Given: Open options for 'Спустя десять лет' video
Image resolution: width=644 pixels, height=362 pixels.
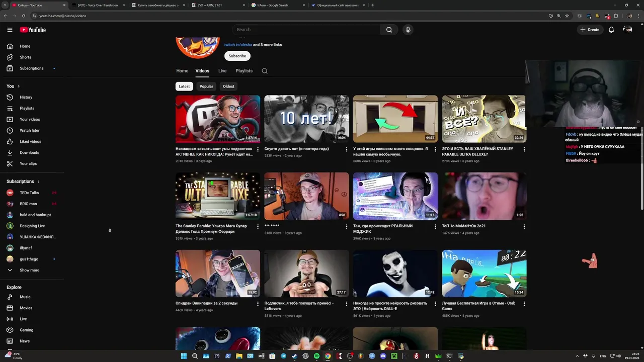Looking at the screenshot, I should pyautogui.click(x=346, y=149).
